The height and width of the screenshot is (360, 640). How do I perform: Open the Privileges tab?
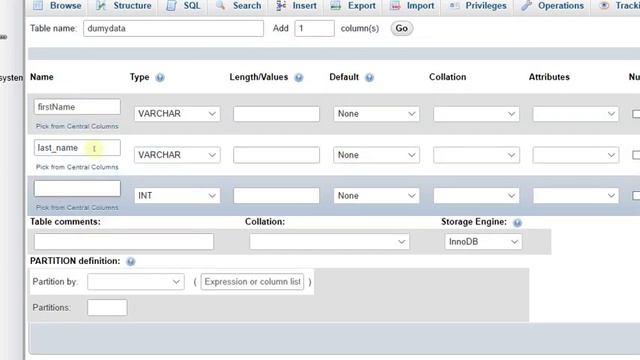click(478, 6)
